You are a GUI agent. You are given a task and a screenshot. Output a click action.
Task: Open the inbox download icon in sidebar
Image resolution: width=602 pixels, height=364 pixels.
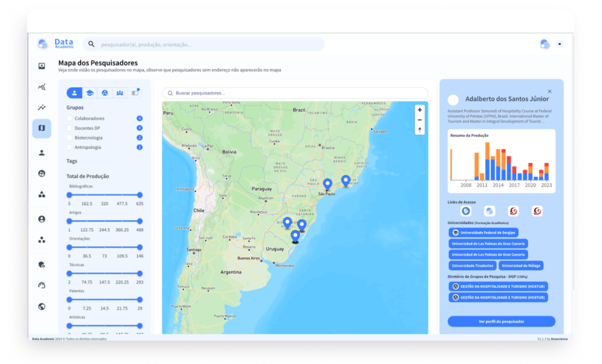tap(42, 66)
